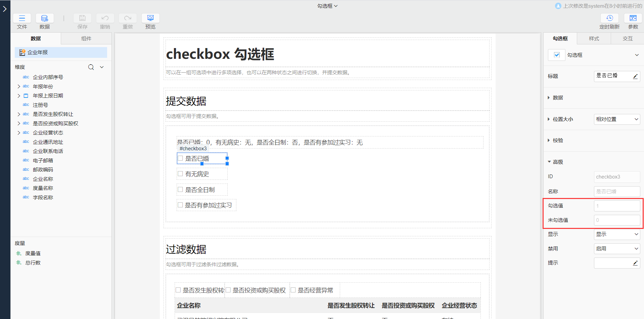Tick the 是否经营异常 checkbox
The height and width of the screenshot is (319, 644).
[x=293, y=290]
